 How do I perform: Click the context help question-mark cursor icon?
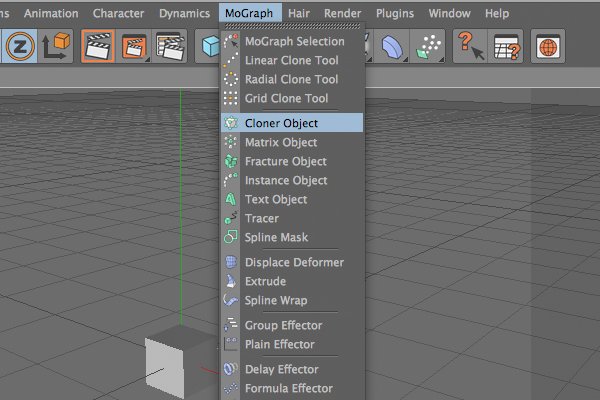coord(470,46)
